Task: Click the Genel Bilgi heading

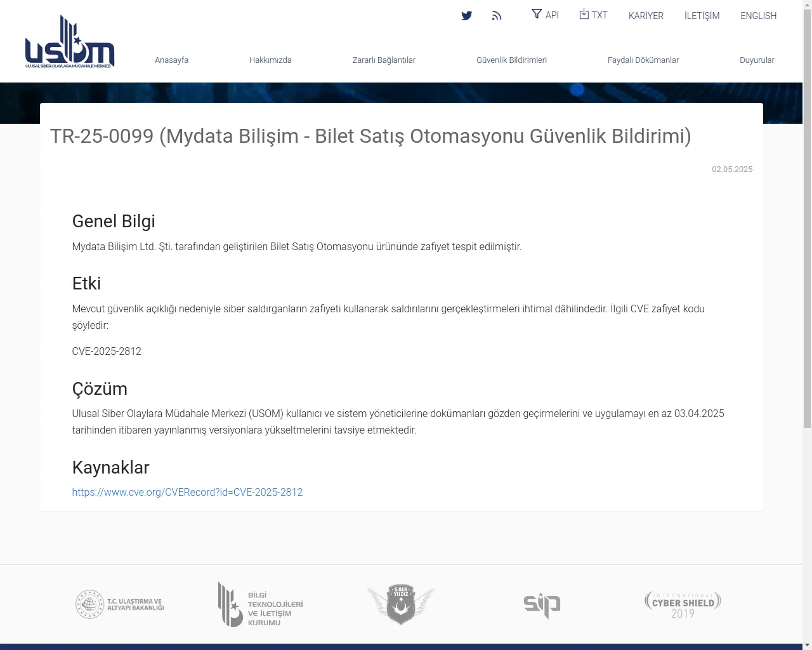Action: [114, 221]
